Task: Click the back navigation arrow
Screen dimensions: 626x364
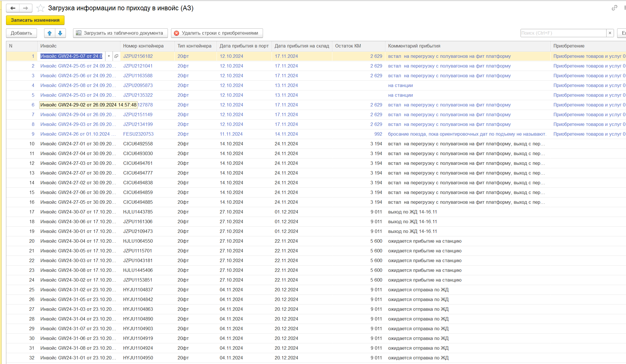Action: (x=13, y=8)
